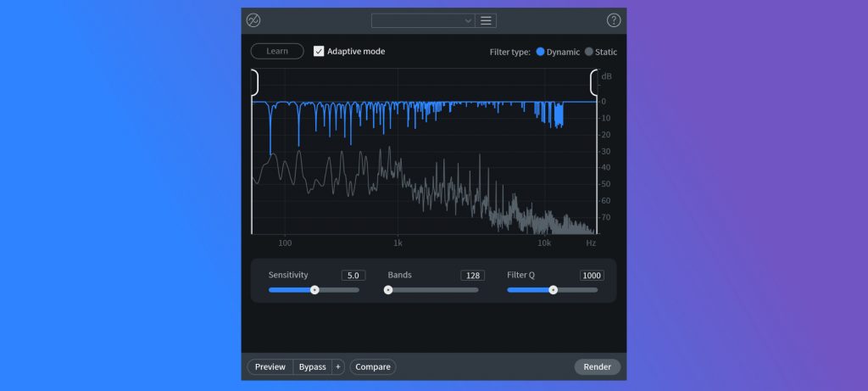Select the Dynamic filter type
Image resolution: width=868 pixels, height=391 pixels.
540,52
